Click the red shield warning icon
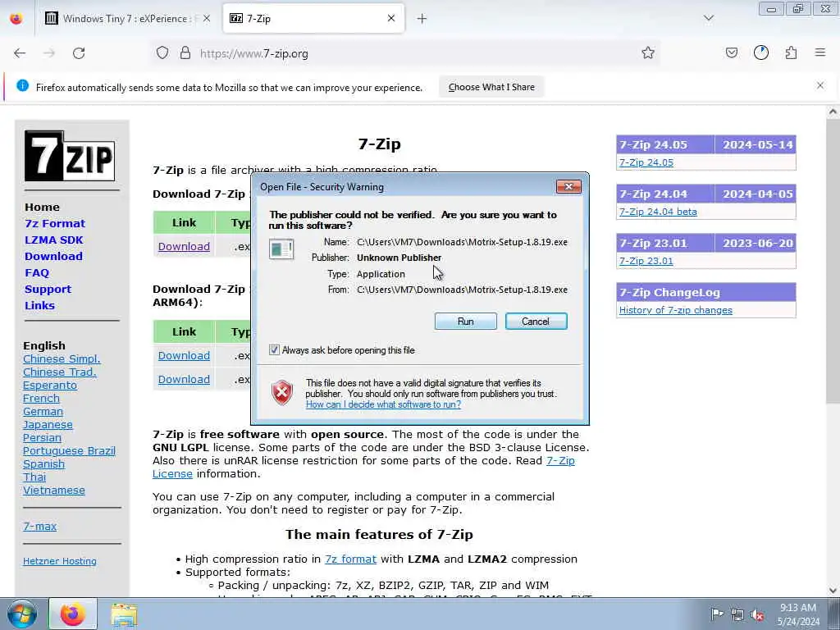This screenshot has width=840, height=630. pyautogui.click(x=282, y=393)
